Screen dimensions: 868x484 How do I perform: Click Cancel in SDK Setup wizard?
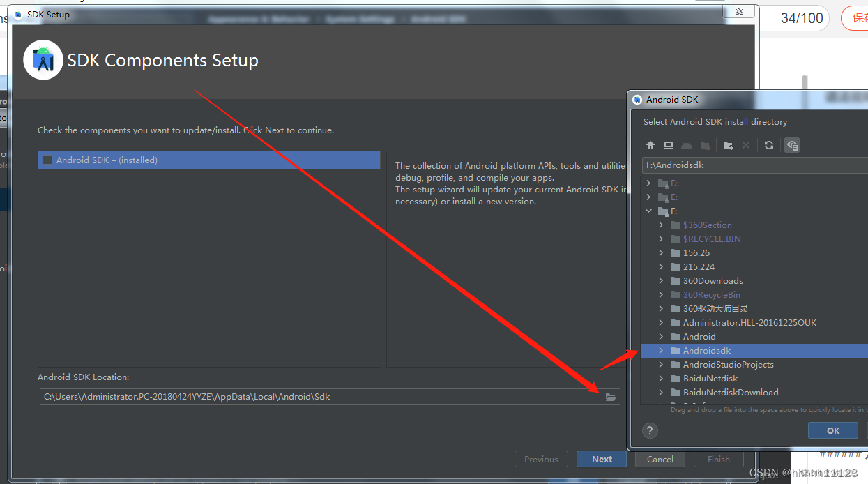pyautogui.click(x=660, y=459)
